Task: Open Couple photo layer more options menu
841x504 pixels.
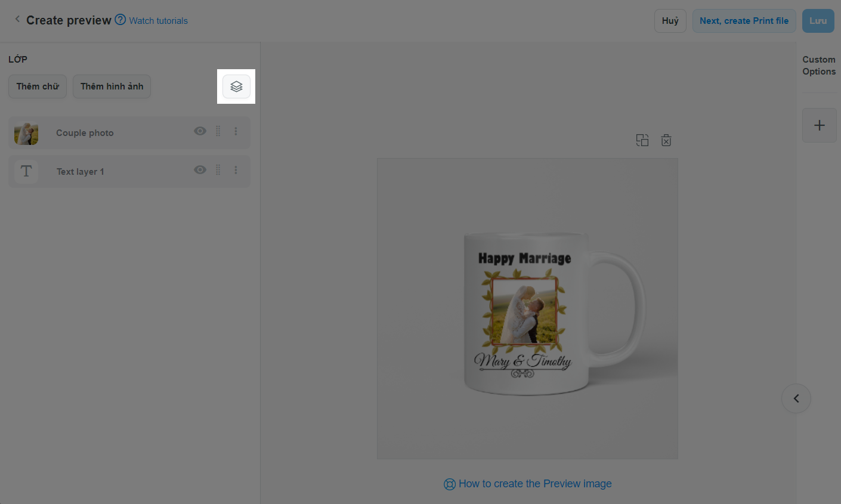Action: [x=236, y=131]
